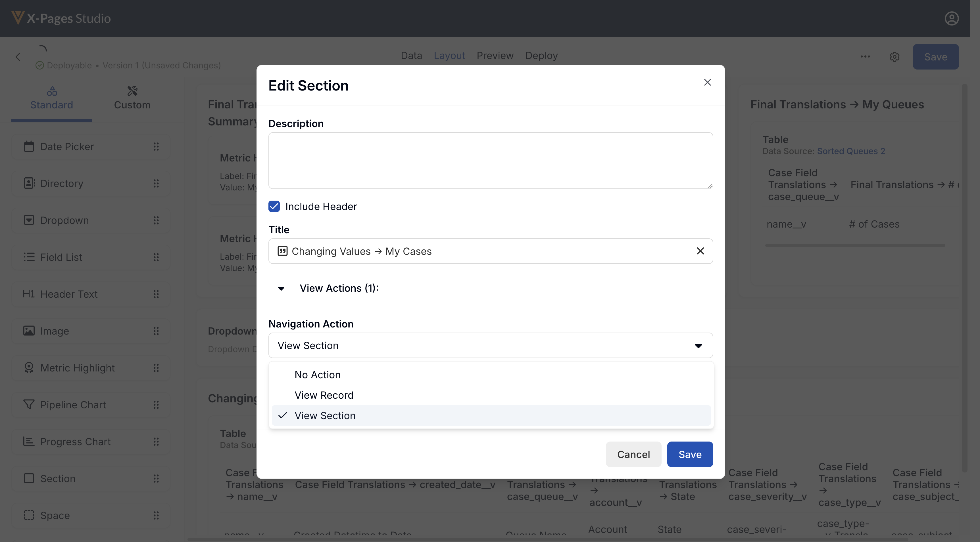
Task: Go to the Preview tab
Action: (x=495, y=56)
